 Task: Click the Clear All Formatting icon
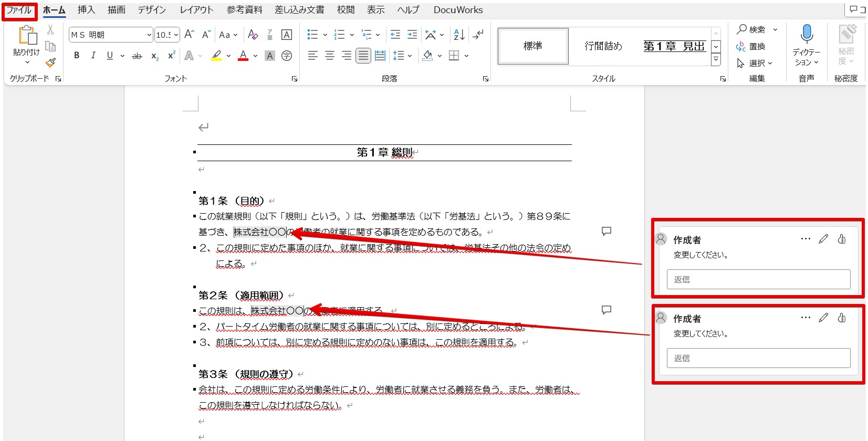[253, 35]
